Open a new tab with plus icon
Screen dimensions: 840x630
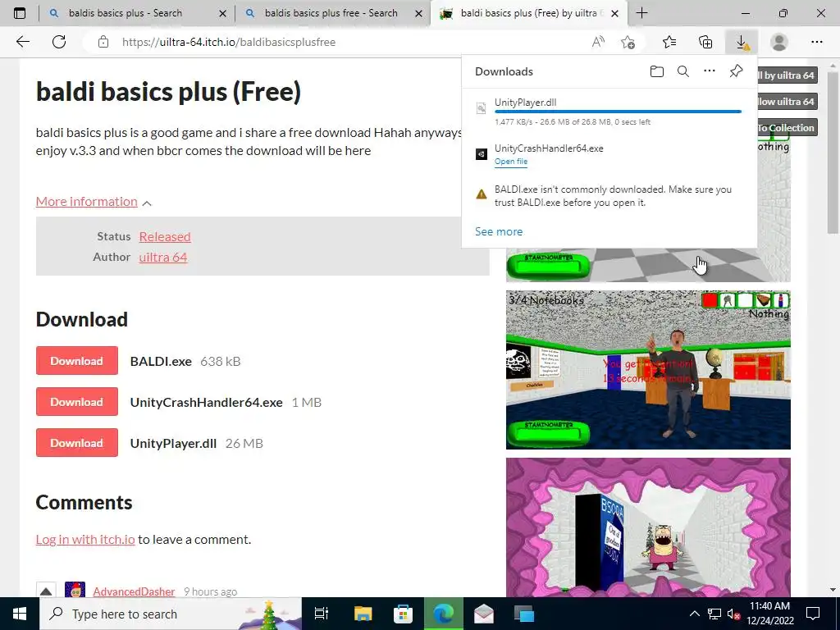pyautogui.click(x=641, y=13)
